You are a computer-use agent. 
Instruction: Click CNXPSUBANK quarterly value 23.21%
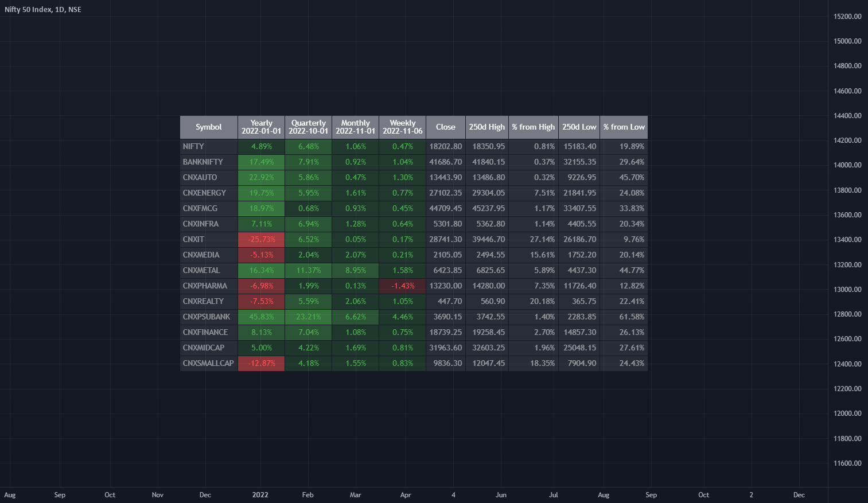tap(309, 317)
